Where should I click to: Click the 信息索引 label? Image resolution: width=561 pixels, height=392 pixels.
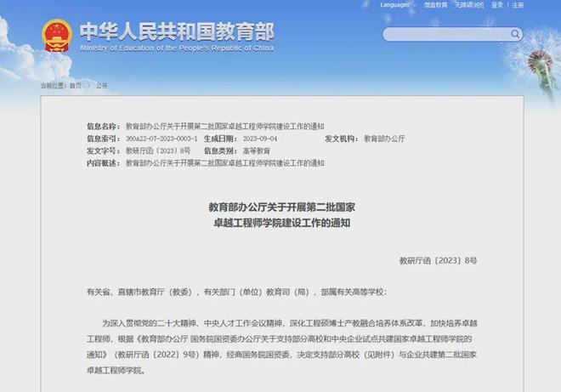[104, 139]
